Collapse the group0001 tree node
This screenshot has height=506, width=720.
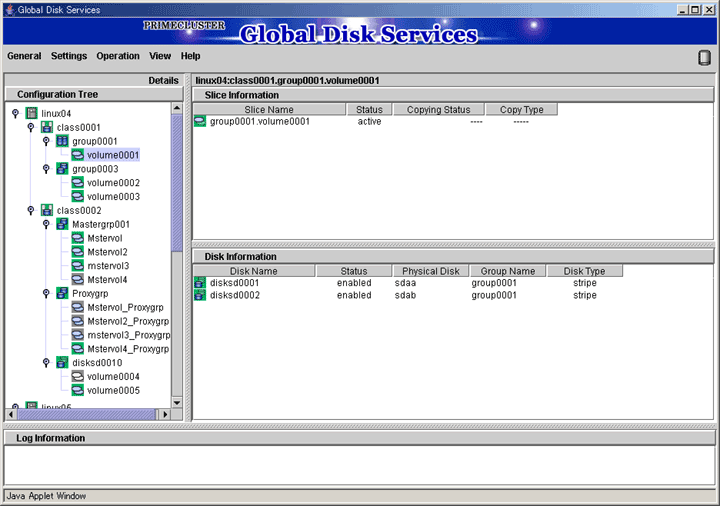click(x=46, y=141)
